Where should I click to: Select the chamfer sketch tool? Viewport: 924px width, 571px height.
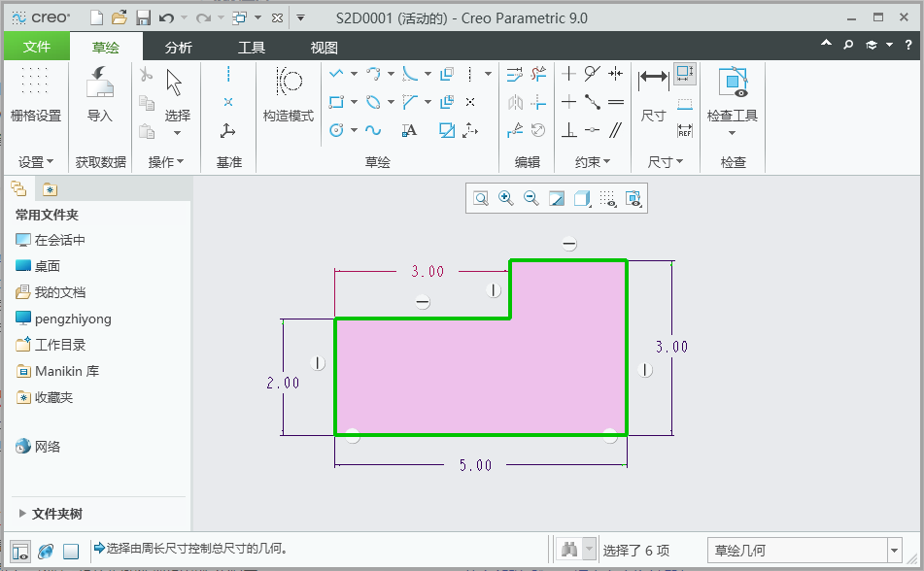coord(410,102)
